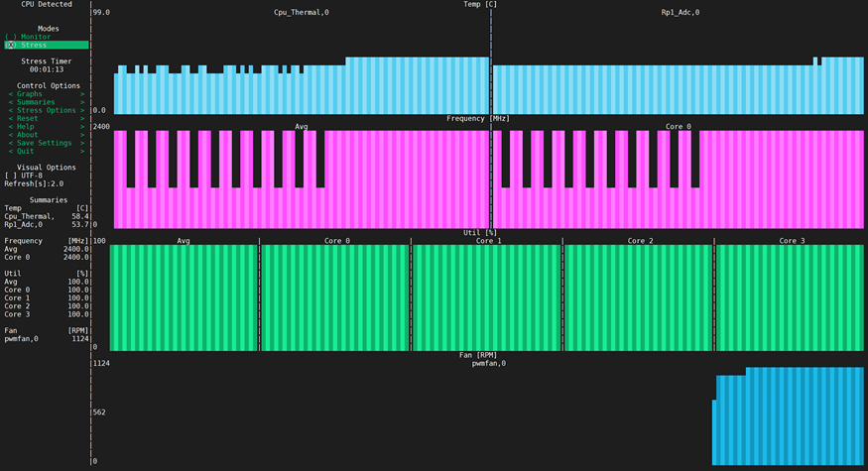Expand the Stress Options submenu
The height and width of the screenshot is (471, 868).
pyautogui.click(x=46, y=110)
